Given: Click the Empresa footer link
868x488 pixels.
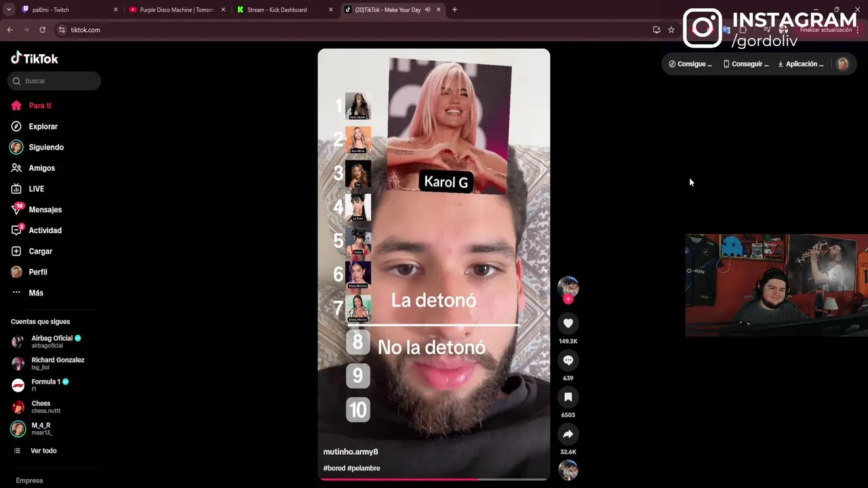Looking at the screenshot, I should (29, 481).
